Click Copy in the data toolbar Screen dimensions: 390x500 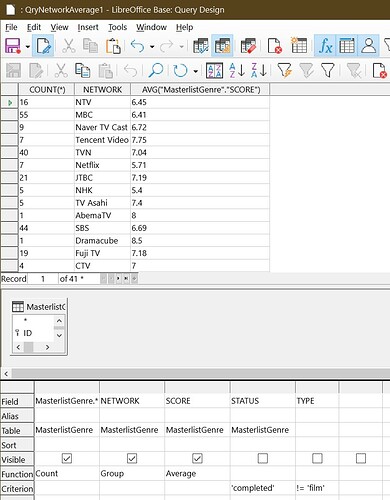[x=82, y=70]
